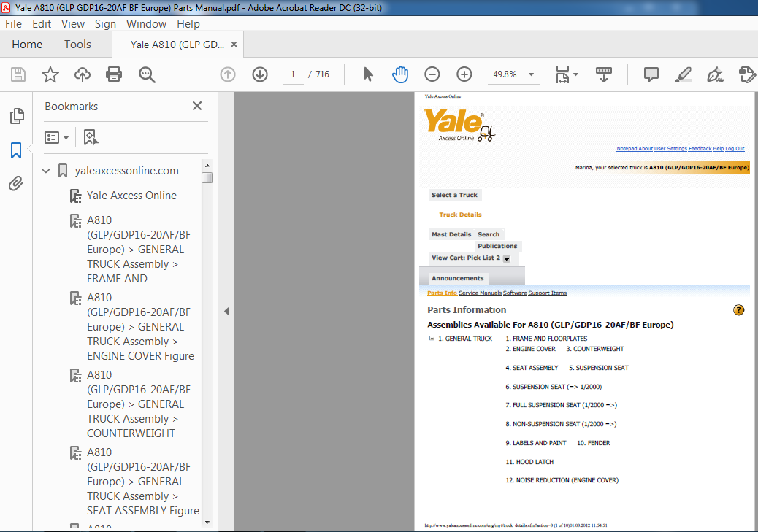Go to previous page arrow
The width and height of the screenshot is (758, 532).
pyautogui.click(x=228, y=74)
